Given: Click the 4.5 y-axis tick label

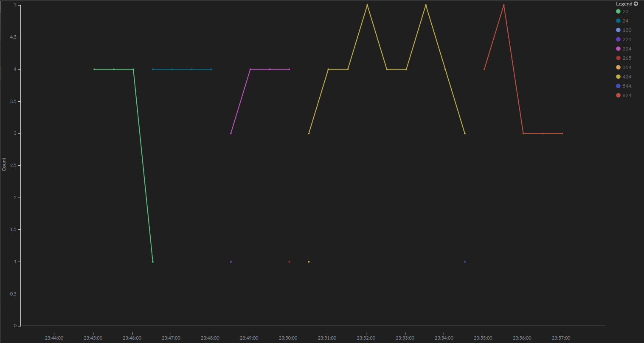Looking at the screenshot, I should 13,37.
